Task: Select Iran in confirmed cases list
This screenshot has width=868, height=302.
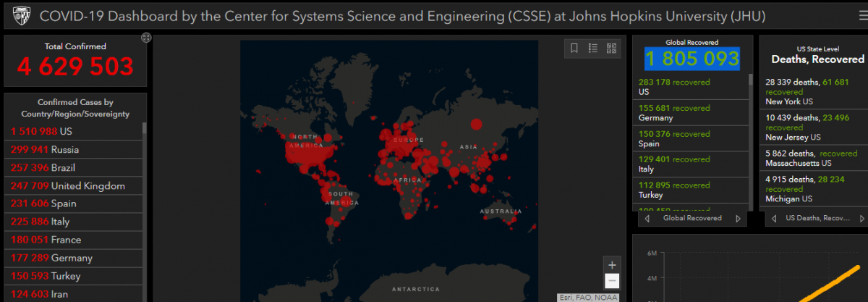Action: 74,293
